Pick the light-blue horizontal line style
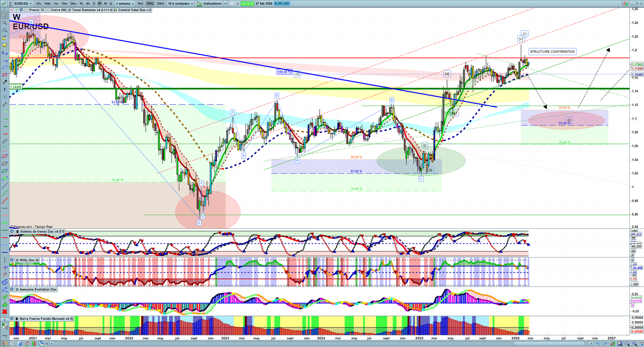 point(4,245)
